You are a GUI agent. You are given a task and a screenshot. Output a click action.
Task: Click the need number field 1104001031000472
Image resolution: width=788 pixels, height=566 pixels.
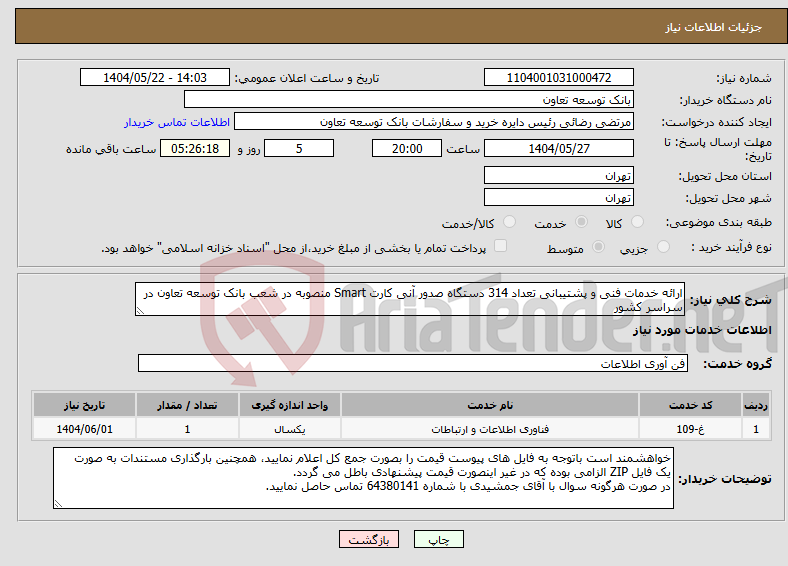point(559,77)
